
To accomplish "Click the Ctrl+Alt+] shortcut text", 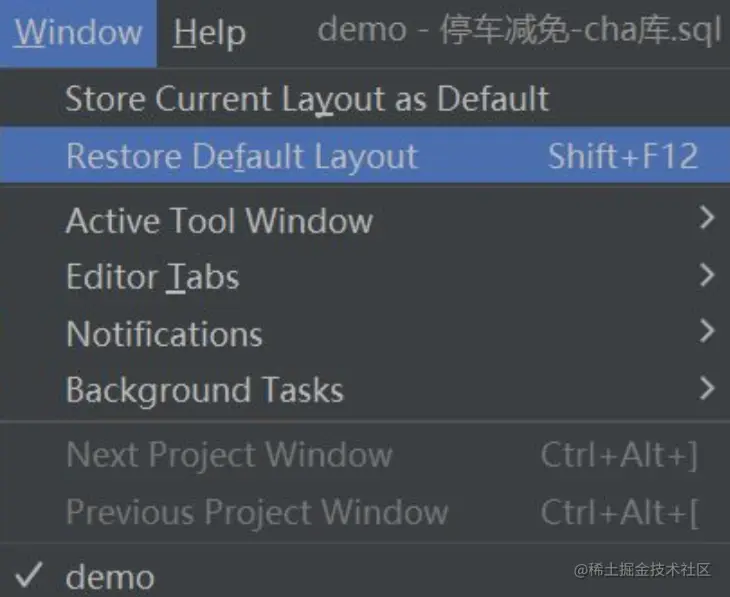I will click(619, 455).
